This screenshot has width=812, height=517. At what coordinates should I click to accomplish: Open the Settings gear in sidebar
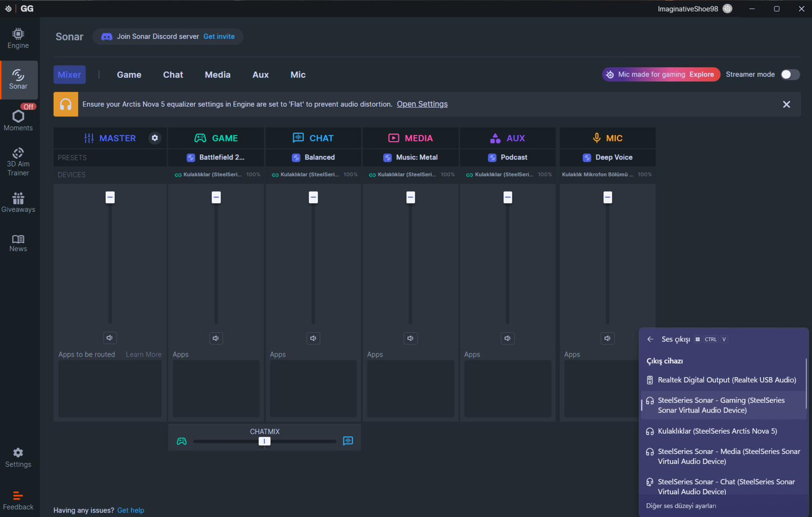click(18, 458)
